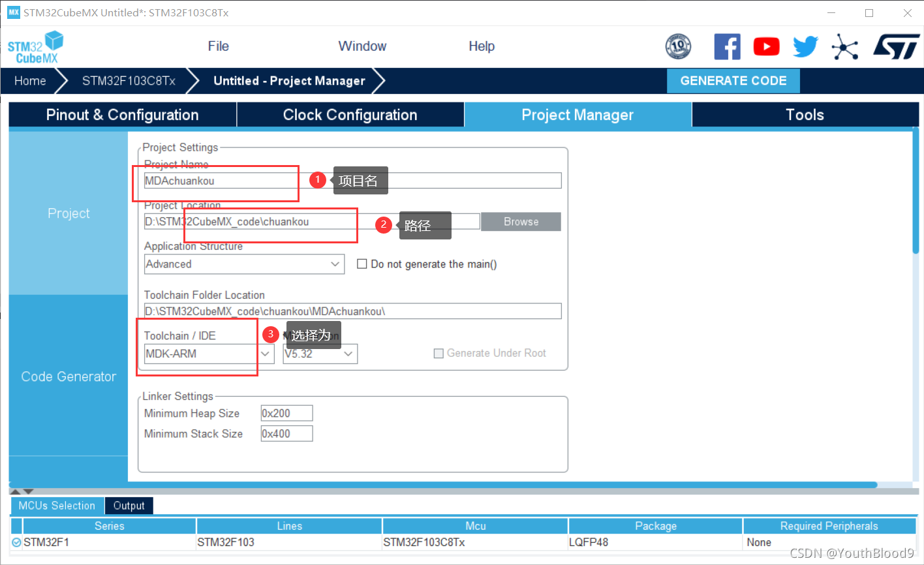This screenshot has width=924, height=565.
Task: Click the Project Location input field
Action: tap(312, 222)
